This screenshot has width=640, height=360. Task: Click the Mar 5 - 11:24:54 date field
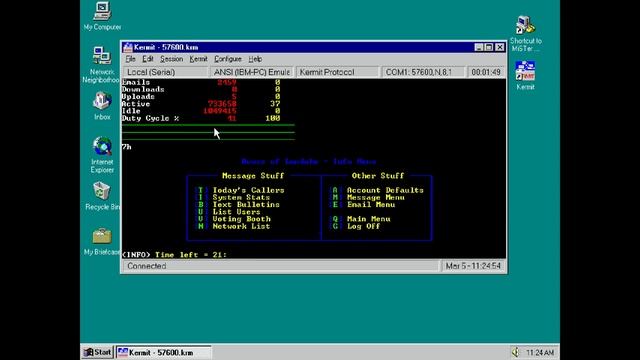473,266
